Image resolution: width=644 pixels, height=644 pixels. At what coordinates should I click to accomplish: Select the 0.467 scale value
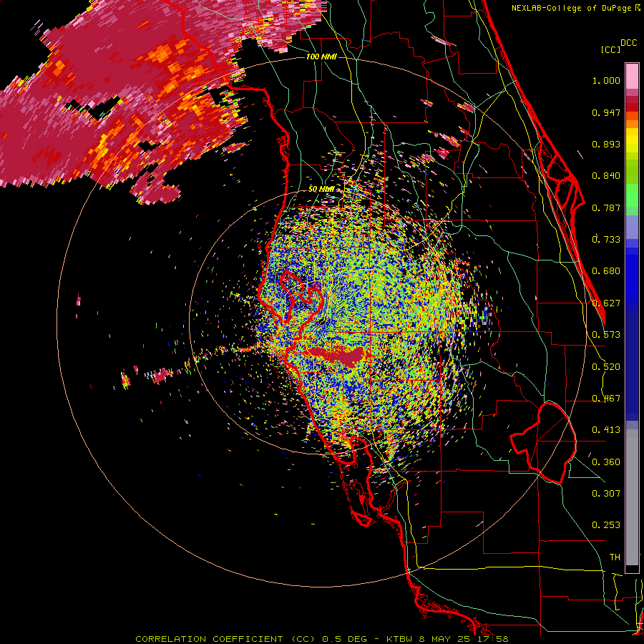pyautogui.click(x=606, y=399)
